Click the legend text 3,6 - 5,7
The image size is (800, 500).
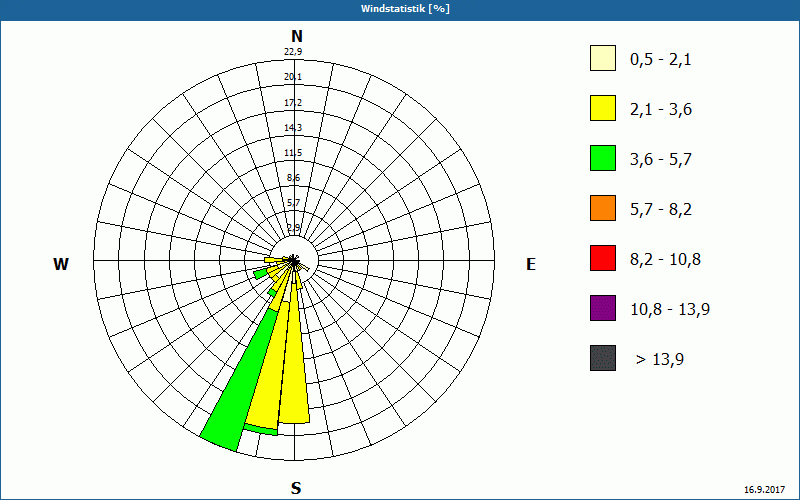click(661, 160)
